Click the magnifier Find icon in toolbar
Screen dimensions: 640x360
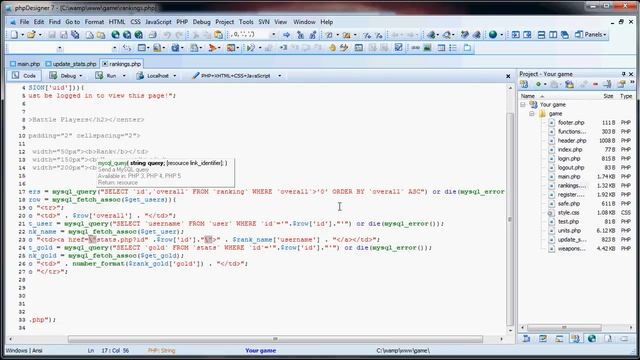[x=447, y=35]
